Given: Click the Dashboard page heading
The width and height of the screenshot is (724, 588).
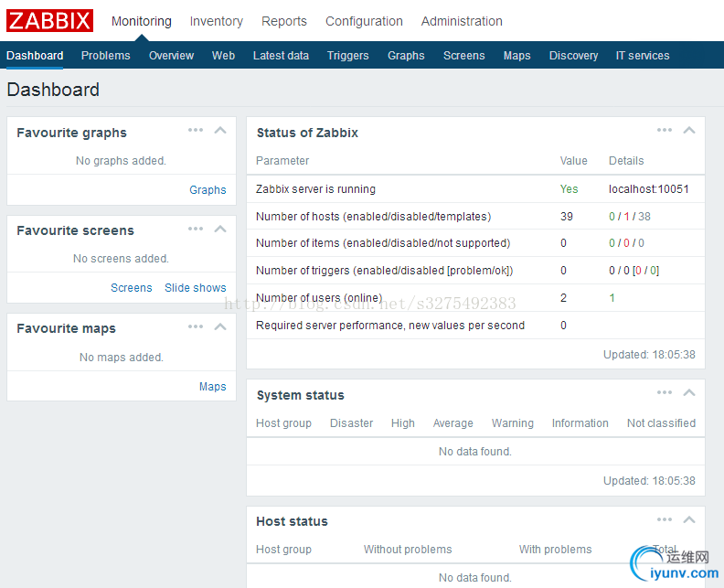Looking at the screenshot, I should [x=53, y=90].
